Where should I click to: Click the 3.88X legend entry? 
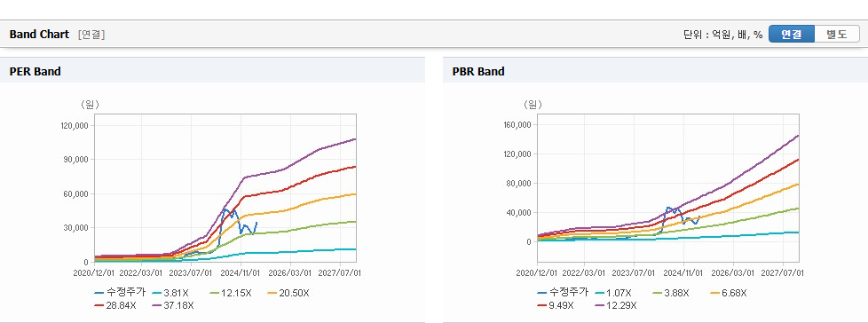point(671,293)
